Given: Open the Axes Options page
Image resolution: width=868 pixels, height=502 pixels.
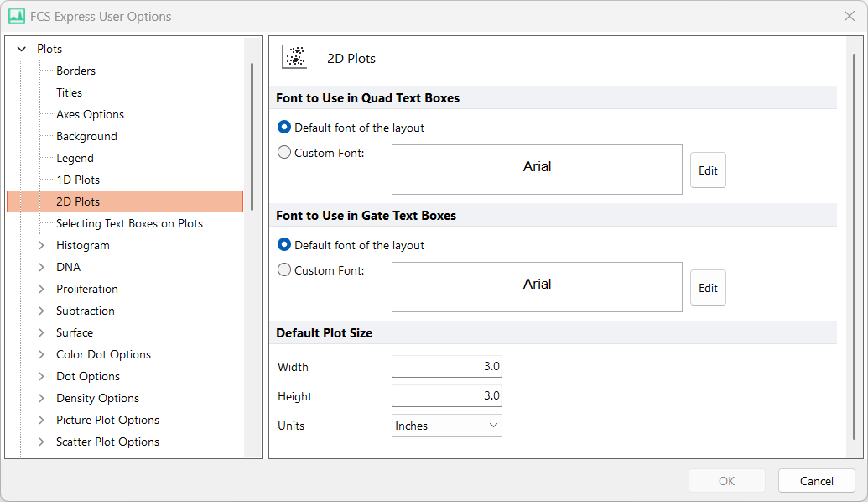Looking at the screenshot, I should (x=91, y=114).
